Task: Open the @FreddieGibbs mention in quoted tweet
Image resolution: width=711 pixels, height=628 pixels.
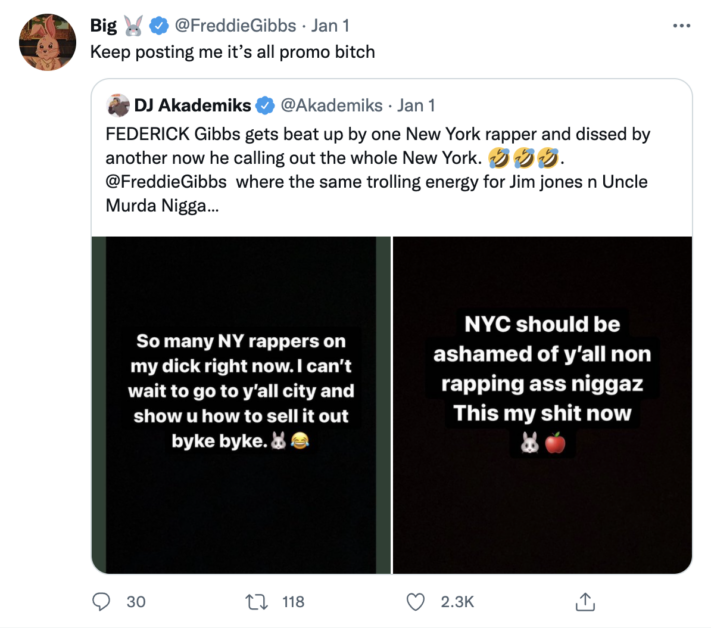Action: point(166,182)
